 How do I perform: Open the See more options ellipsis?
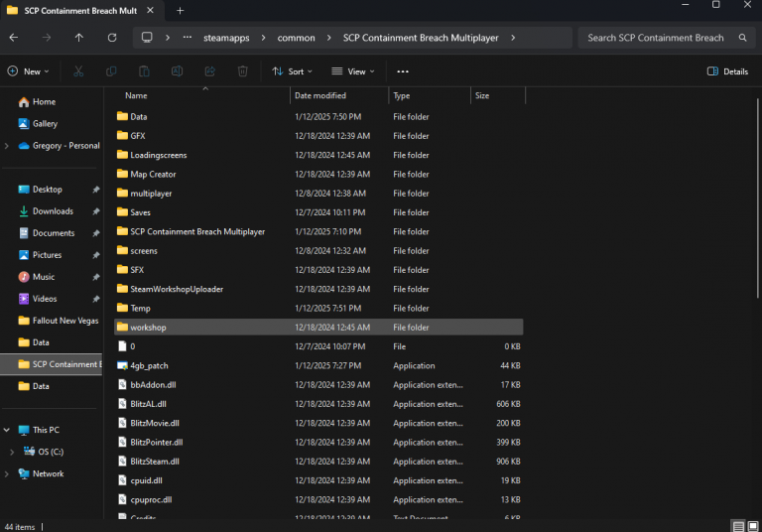coord(403,71)
